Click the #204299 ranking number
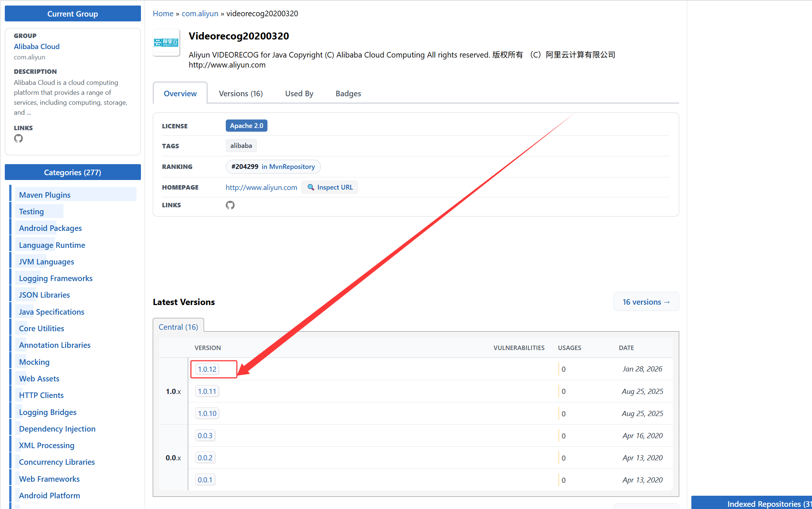812x509 pixels. tap(245, 167)
